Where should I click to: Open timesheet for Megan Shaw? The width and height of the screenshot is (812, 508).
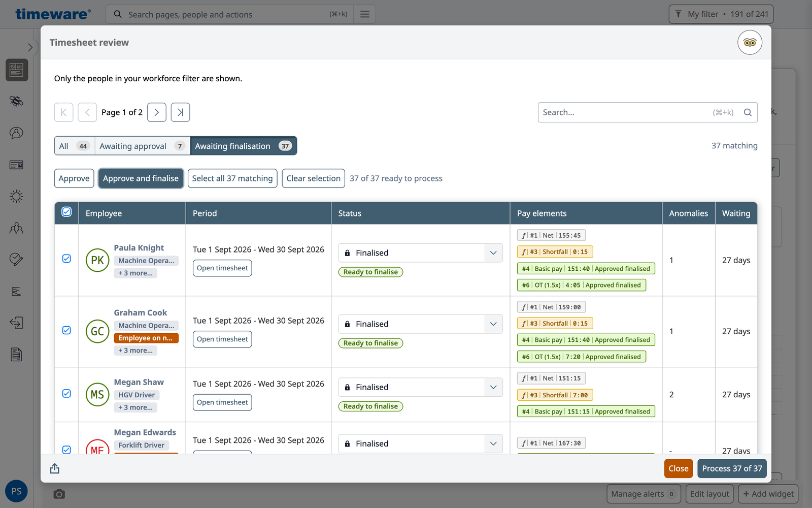[222, 402]
